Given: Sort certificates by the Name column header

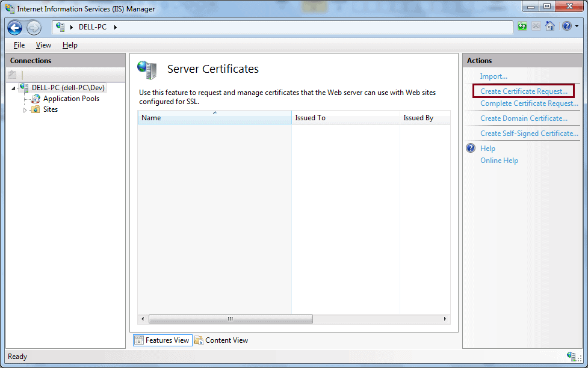Looking at the screenshot, I should pos(214,117).
